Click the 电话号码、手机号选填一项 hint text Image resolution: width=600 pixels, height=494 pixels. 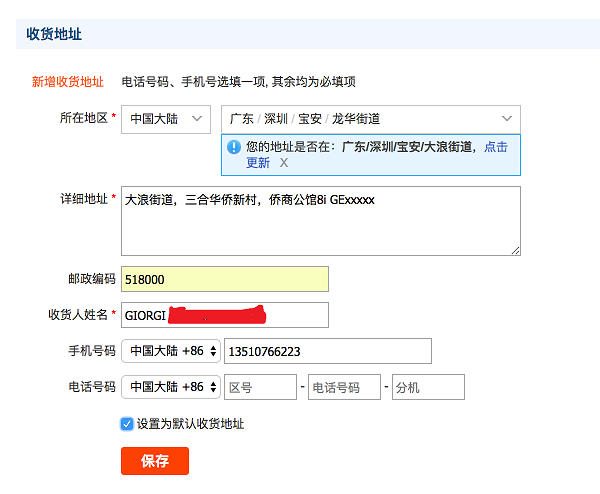coord(238,82)
